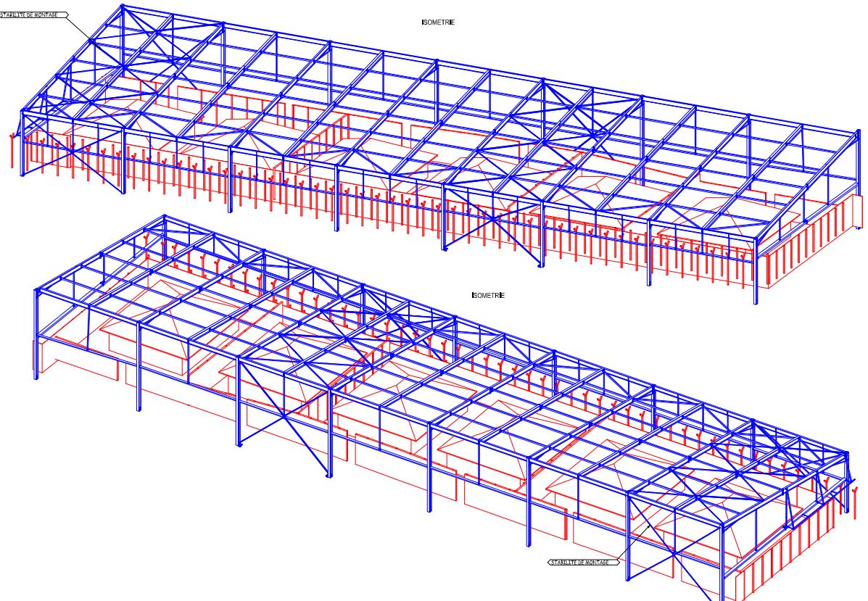Click the ISOMETRIE title above the lower view
The height and width of the screenshot is (601, 868).
coord(488,296)
